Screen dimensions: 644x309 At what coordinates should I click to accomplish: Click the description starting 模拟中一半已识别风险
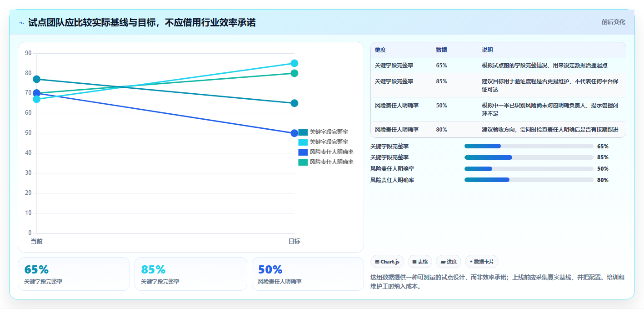[x=550, y=110]
